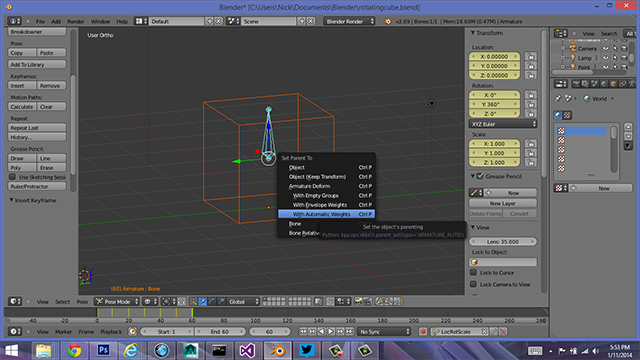Open the File menu

click(x=40, y=21)
